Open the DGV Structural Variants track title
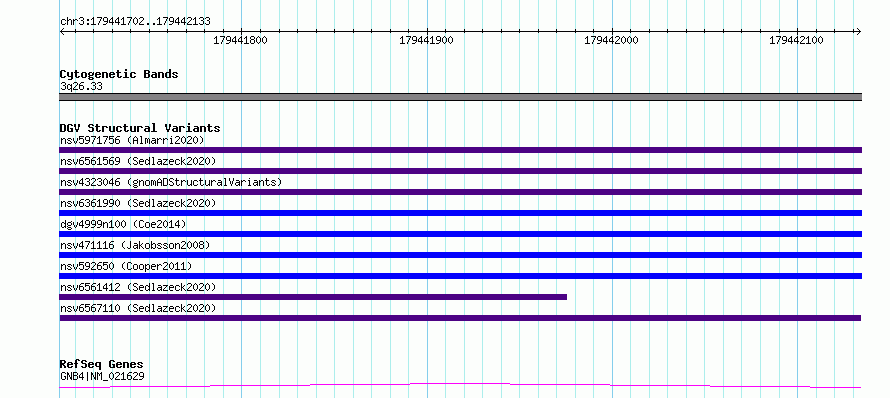The height and width of the screenshot is (398, 890). click(140, 128)
